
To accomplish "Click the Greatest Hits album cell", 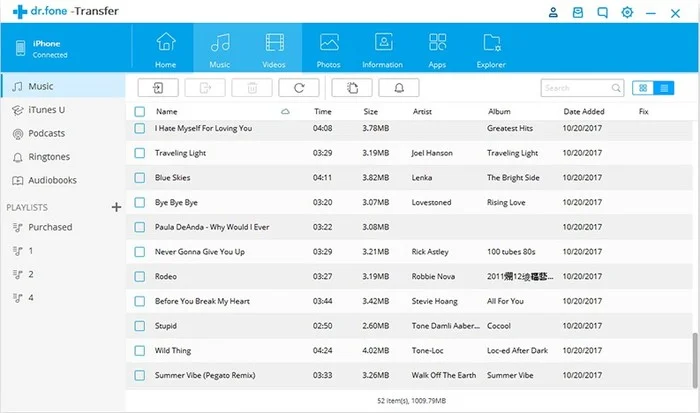I will tap(510, 129).
